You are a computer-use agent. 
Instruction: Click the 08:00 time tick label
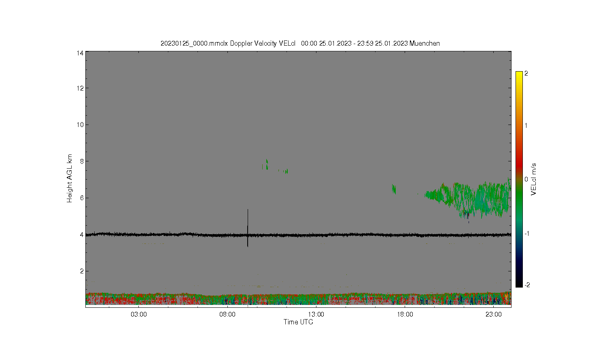227,315
